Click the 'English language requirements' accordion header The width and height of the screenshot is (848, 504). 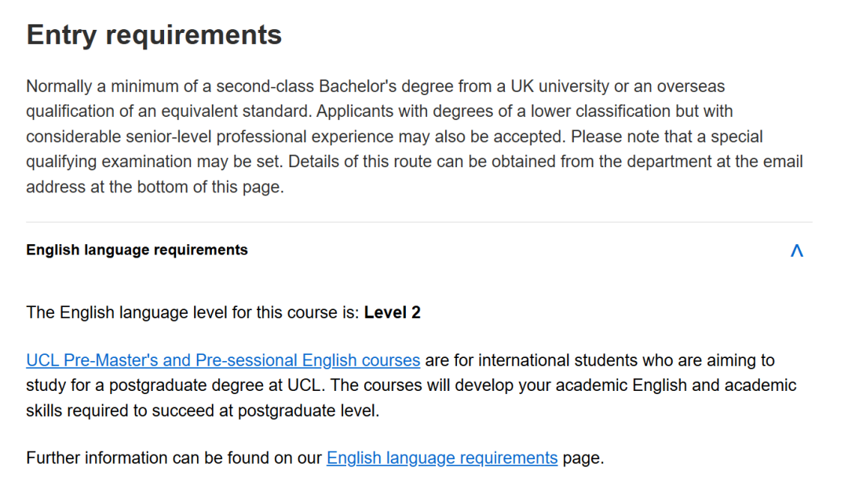(x=137, y=250)
